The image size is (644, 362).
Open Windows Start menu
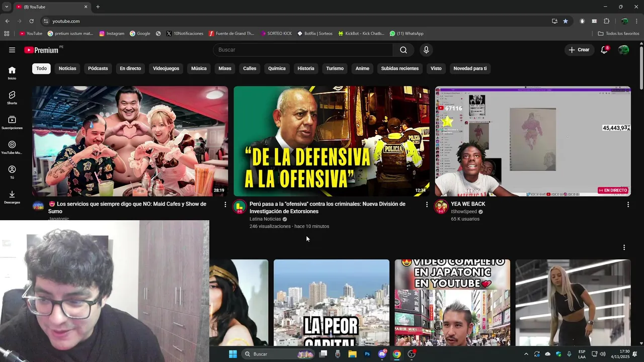233,354
